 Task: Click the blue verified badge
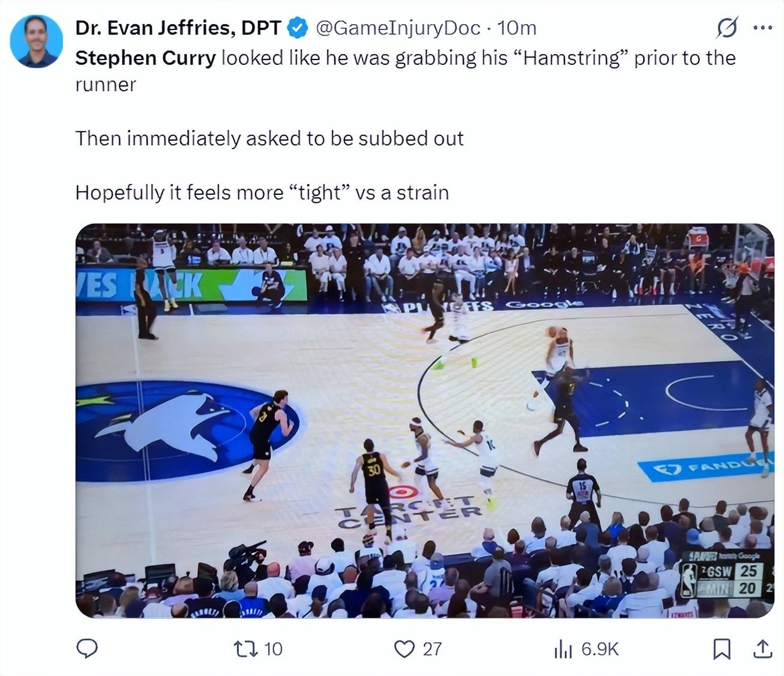(x=298, y=28)
